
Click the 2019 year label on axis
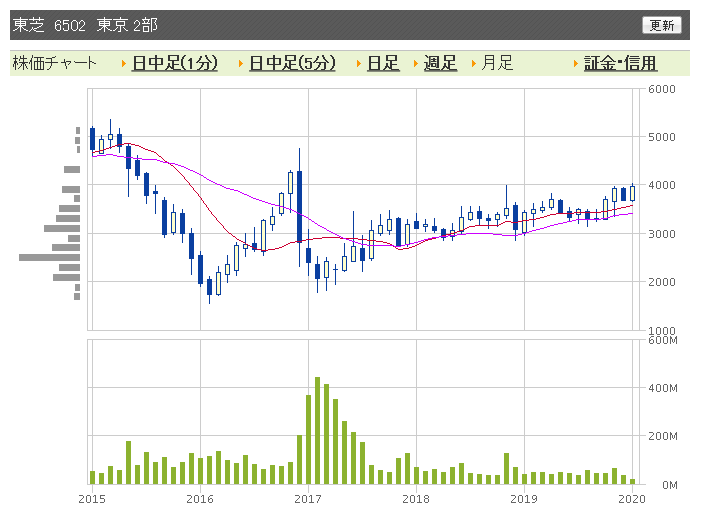click(524, 499)
